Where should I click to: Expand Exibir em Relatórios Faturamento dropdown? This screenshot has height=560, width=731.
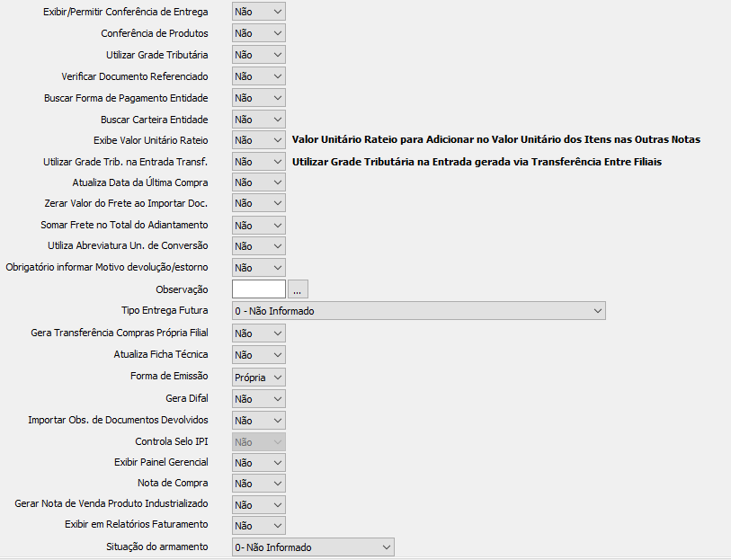[259, 526]
